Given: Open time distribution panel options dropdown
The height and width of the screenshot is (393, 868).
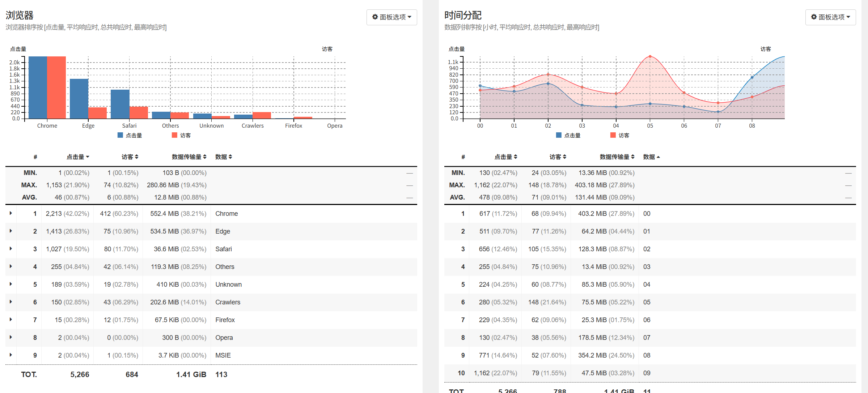Looking at the screenshot, I should [830, 17].
